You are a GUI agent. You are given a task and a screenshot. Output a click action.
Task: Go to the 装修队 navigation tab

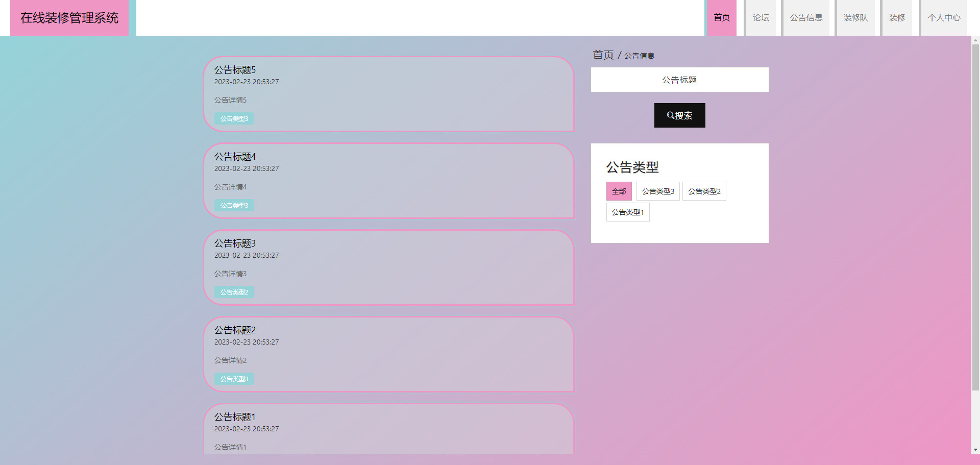click(855, 18)
